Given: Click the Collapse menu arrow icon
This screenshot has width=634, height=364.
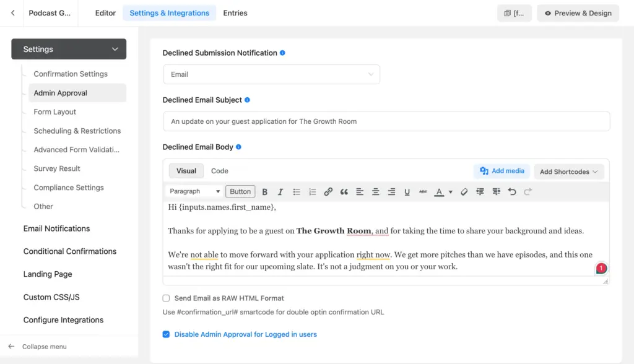Looking at the screenshot, I should pyautogui.click(x=11, y=347).
